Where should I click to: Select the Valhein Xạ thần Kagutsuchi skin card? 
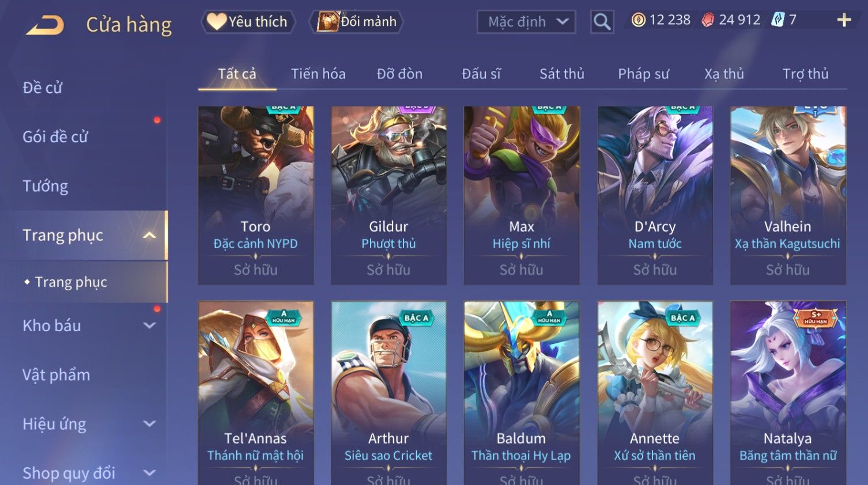coord(787,195)
